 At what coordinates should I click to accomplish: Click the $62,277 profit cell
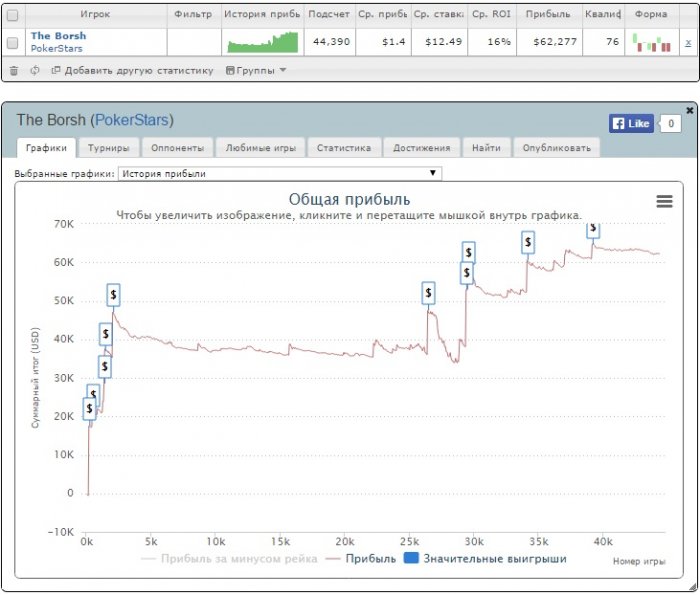(x=550, y=42)
